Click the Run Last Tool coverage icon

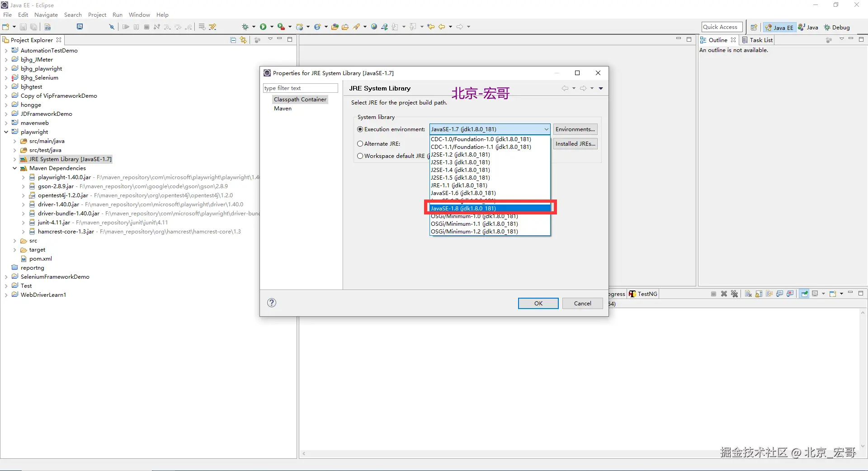(x=281, y=27)
